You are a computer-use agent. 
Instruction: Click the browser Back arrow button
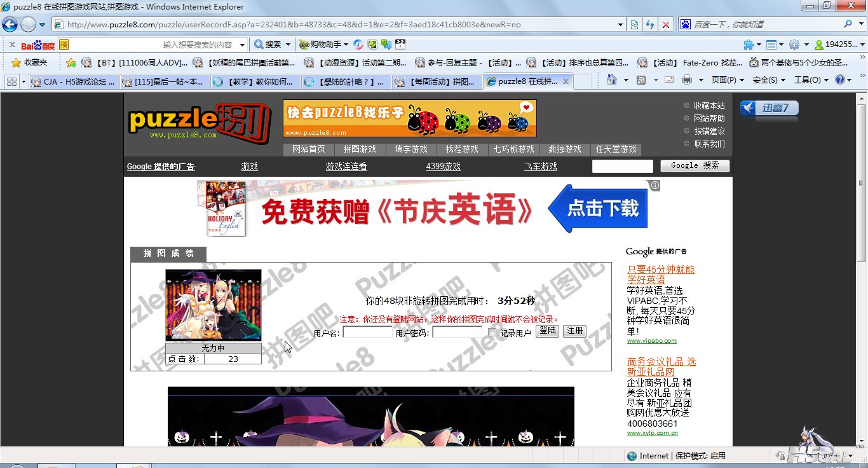tap(10, 25)
